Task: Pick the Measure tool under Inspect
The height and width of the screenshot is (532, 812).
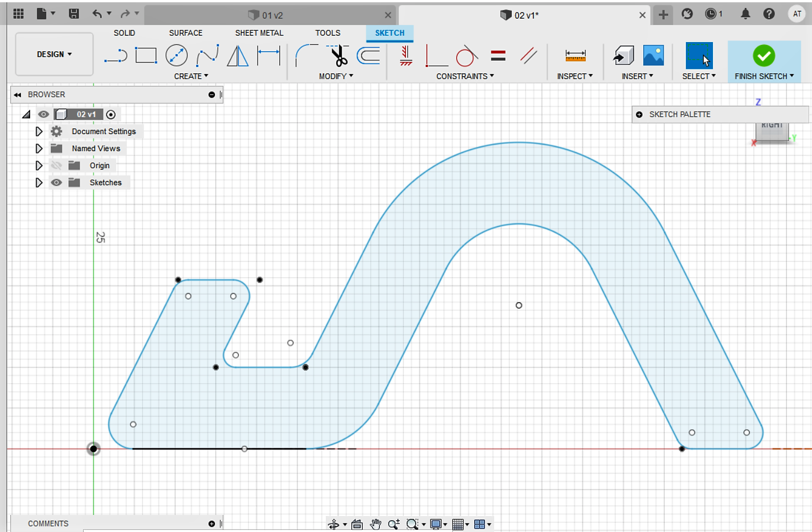Action: click(x=575, y=56)
